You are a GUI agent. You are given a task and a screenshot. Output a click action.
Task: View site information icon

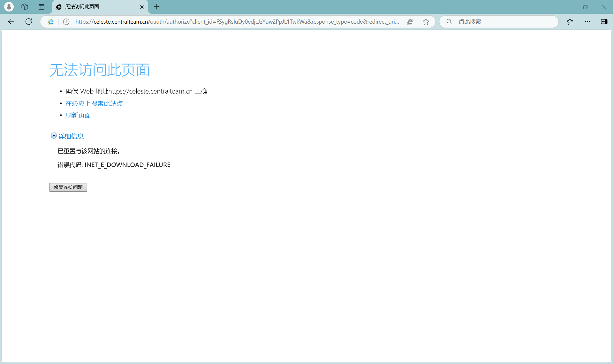tap(66, 22)
